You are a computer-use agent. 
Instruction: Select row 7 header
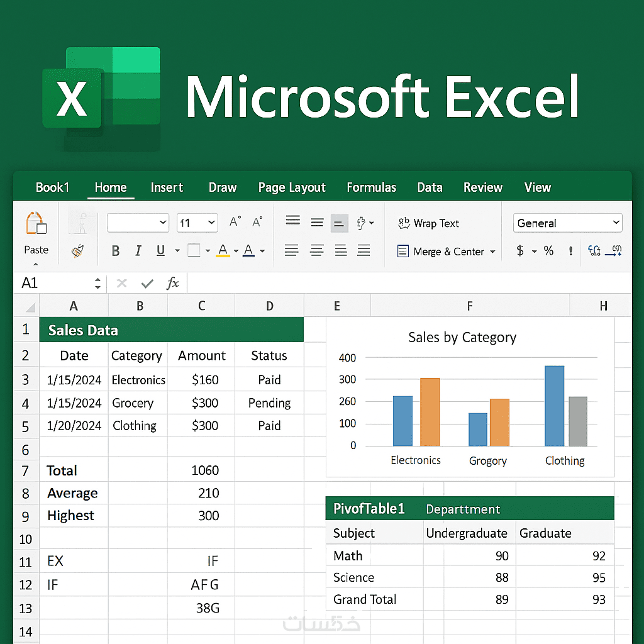coord(25,470)
